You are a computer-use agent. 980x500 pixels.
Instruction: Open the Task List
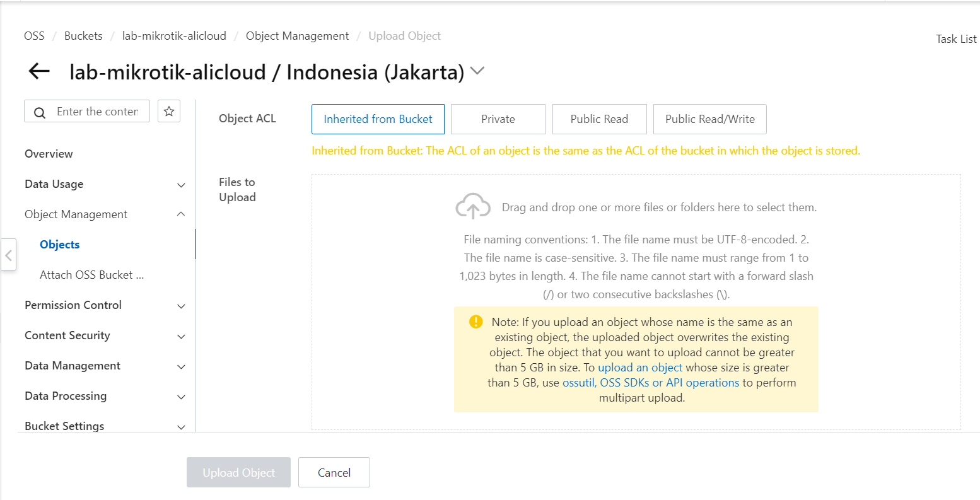(956, 39)
